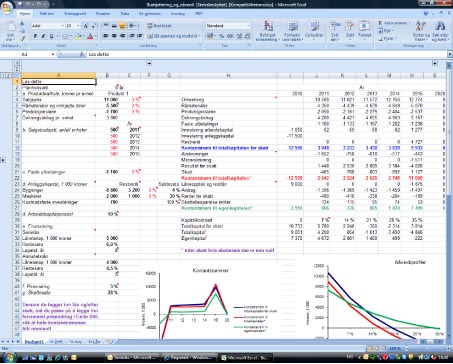This screenshot has width=453, height=364.
Task: Toggle Bryt tekst wrap text
Action: tap(159, 26)
